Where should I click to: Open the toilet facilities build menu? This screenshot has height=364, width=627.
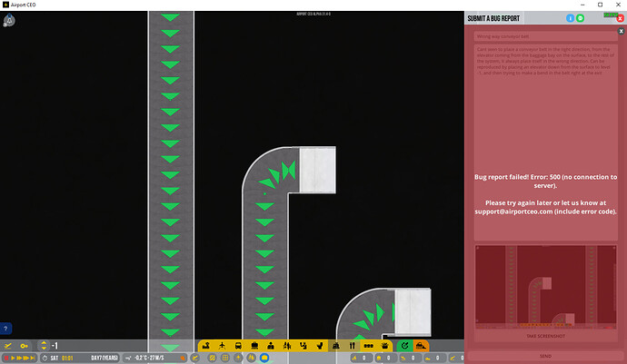click(320, 346)
